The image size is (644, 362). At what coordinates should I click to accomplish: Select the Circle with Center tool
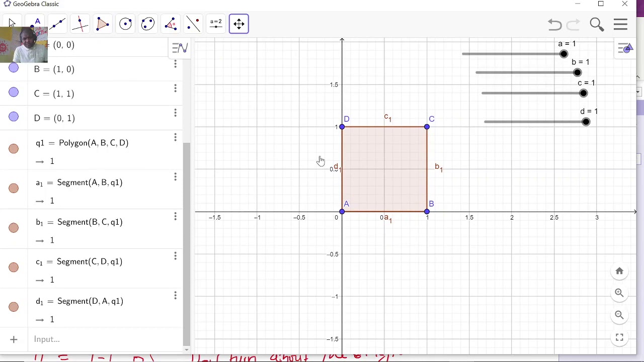pyautogui.click(x=125, y=24)
